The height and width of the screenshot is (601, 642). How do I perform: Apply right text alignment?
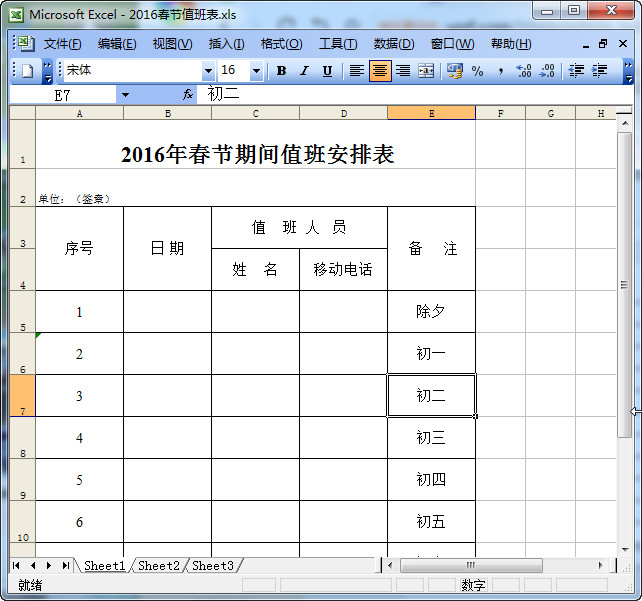coord(403,71)
